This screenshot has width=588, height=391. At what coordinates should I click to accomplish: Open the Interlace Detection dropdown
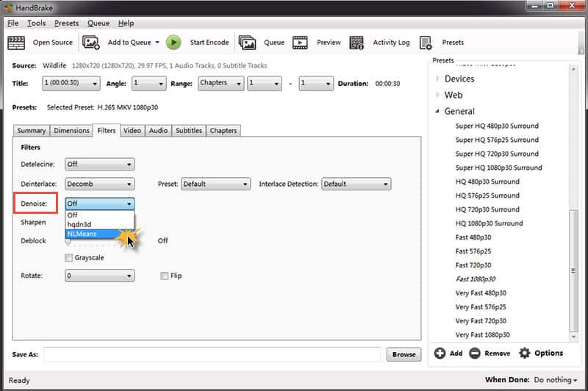click(x=356, y=184)
